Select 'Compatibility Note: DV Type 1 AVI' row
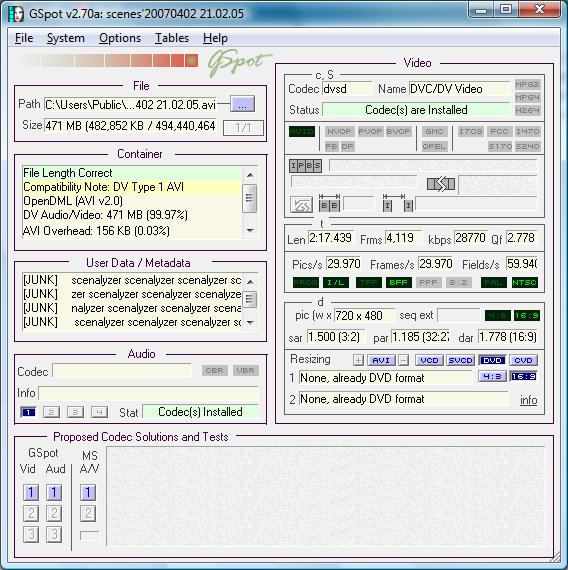This screenshot has width=568, height=570. [x=132, y=187]
